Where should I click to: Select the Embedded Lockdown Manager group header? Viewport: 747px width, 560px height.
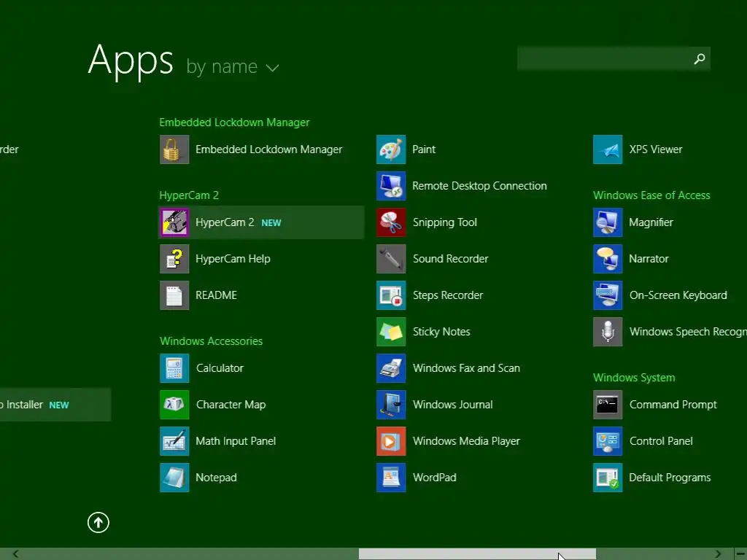pyautogui.click(x=234, y=122)
